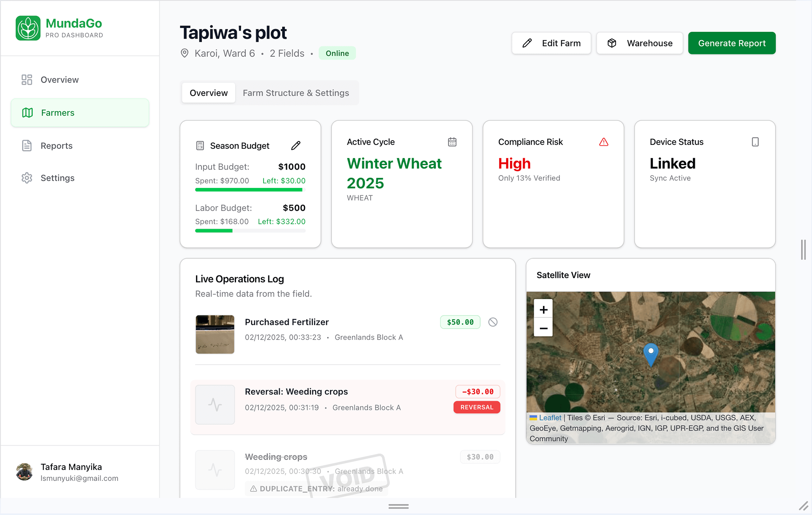Image resolution: width=812 pixels, height=515 pixels.
Task: Click the Input Budget progress bar
Action: pyautogui.click(x=250, y=190)
